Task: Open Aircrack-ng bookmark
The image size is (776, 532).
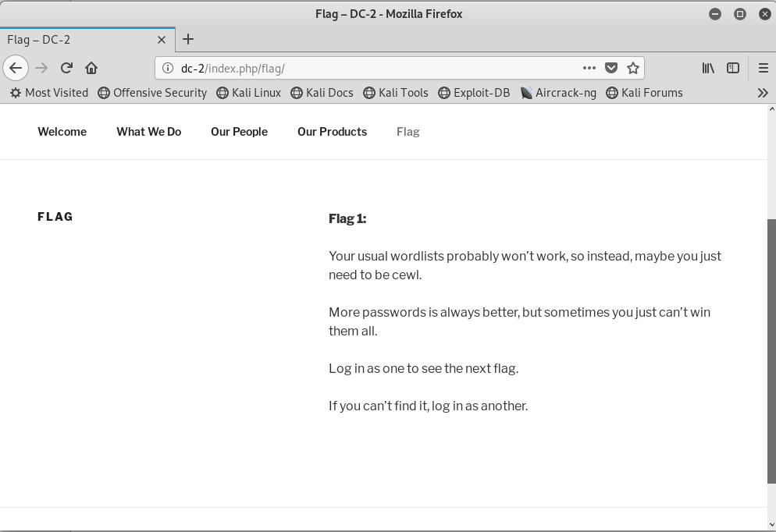Action: point(559,93)
